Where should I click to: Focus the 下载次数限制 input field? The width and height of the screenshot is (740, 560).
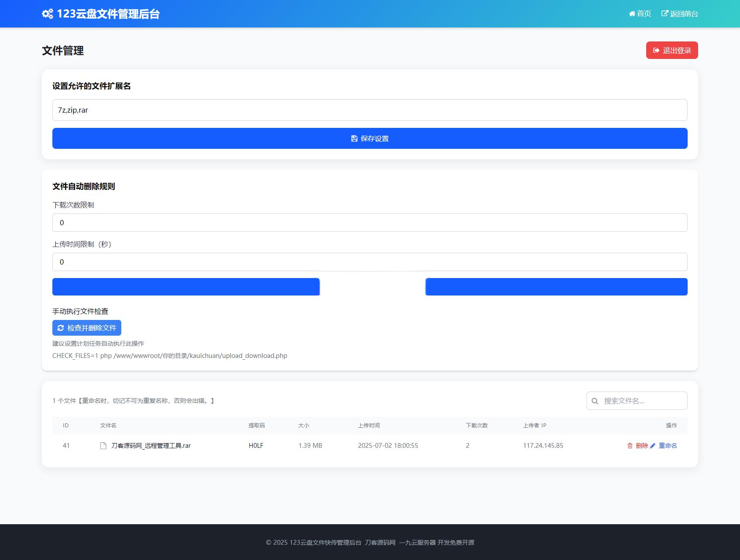click(x=370, y=223)
